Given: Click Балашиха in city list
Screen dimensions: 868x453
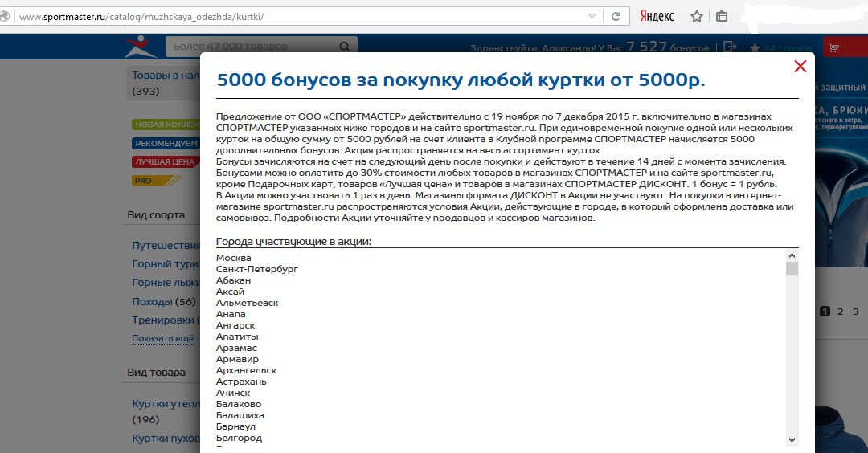Looking at the screenshot, I should click(240, 415).
